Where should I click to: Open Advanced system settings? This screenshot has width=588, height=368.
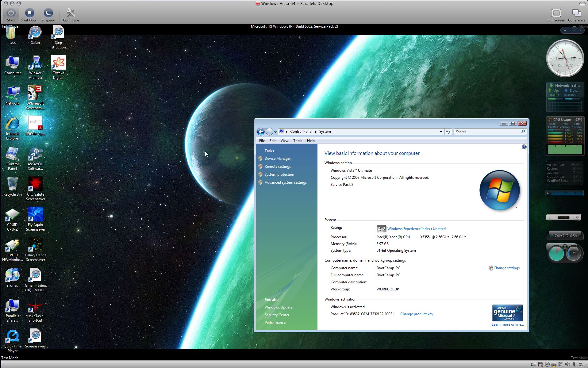[x=286, y=182]
